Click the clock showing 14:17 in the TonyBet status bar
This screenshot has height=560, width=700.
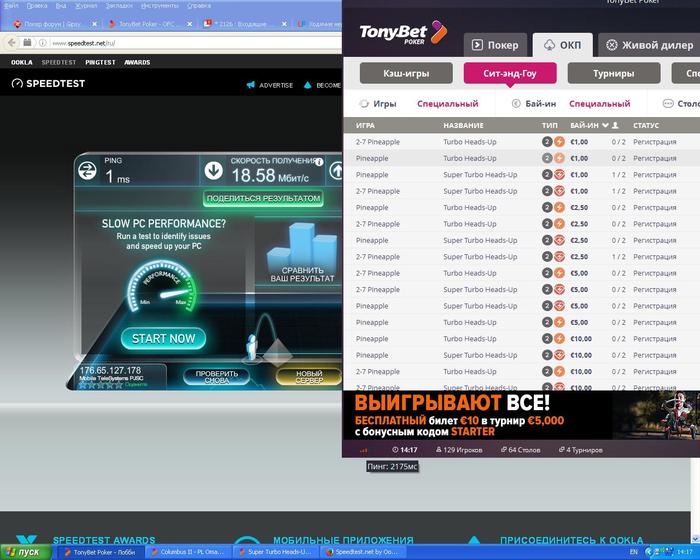click(404, 450)
